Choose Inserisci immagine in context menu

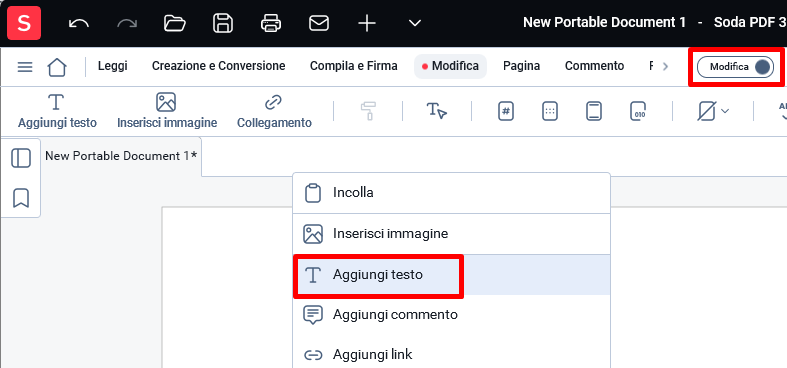[x=451, y=234]
